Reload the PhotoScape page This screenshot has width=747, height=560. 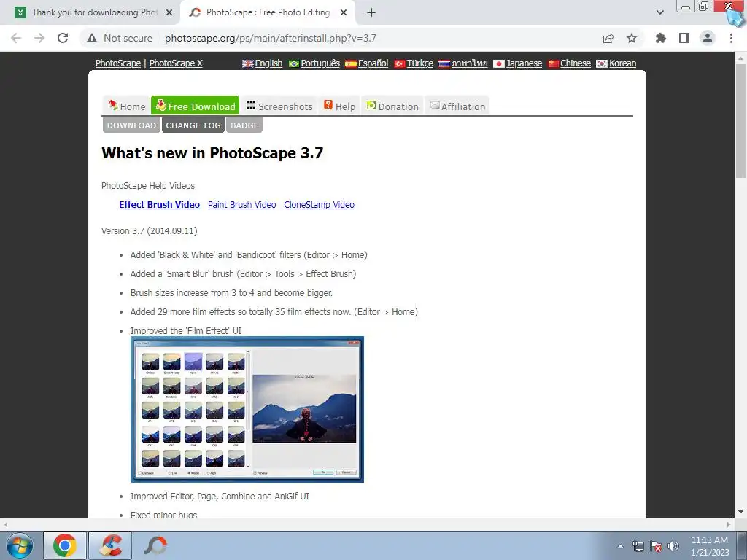click(63, 38)
